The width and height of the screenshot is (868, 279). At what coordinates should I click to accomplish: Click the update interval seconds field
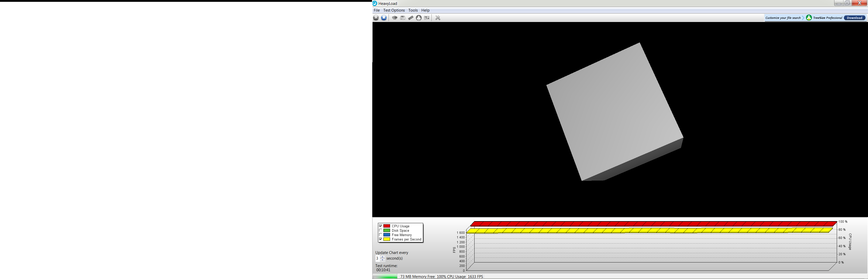tap(378, 258)
